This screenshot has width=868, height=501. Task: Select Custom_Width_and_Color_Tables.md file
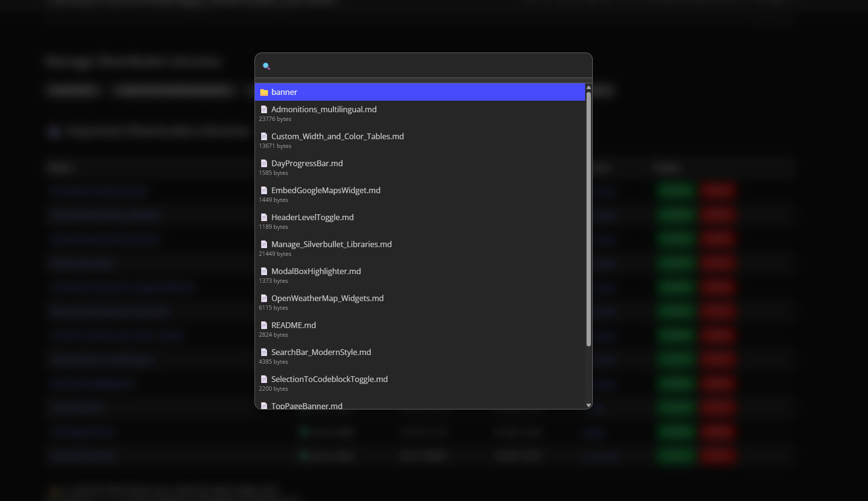click(x=337, y=137)
